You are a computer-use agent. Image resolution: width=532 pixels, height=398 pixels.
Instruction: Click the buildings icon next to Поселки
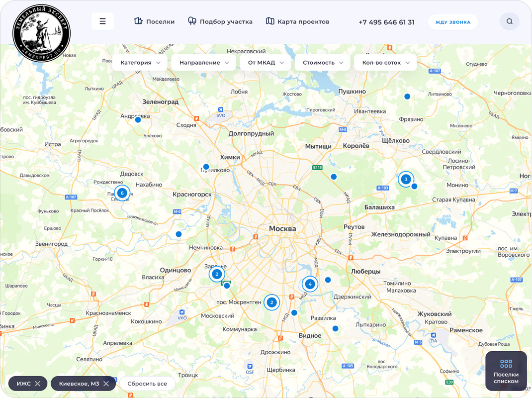click(138, 21)
